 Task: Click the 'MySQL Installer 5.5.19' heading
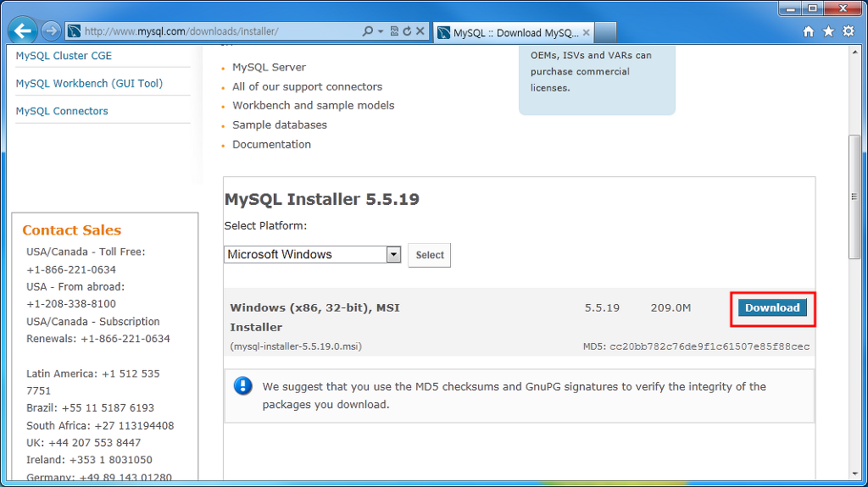[x=321, y=199]
